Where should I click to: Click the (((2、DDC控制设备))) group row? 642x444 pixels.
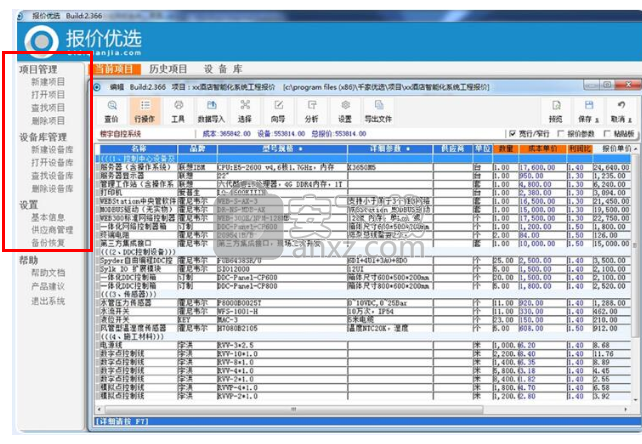coord(365,252)
